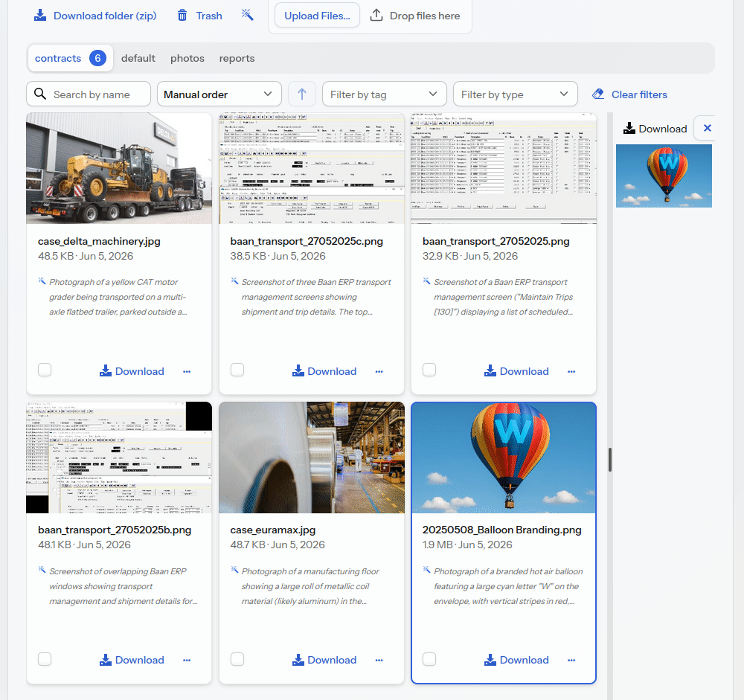Screen dimensions: 744x700
Task: Open the Filter by tag dropdown
Action: [x=385, y=94]
